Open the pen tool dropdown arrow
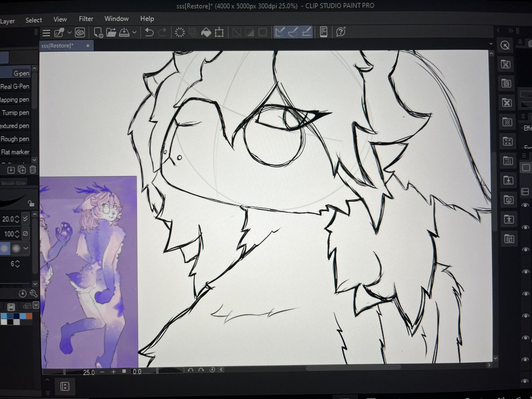This screenshot has height=399, width=532. [70, 32]
